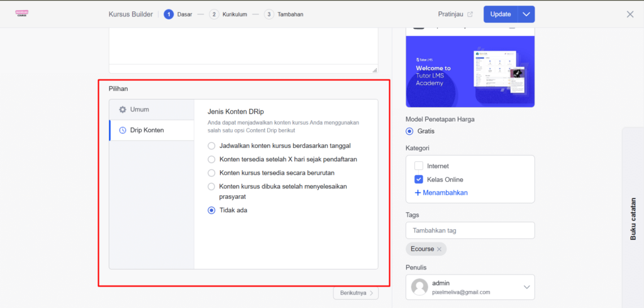Click the gear icon beside Umum

pos(123,110)
